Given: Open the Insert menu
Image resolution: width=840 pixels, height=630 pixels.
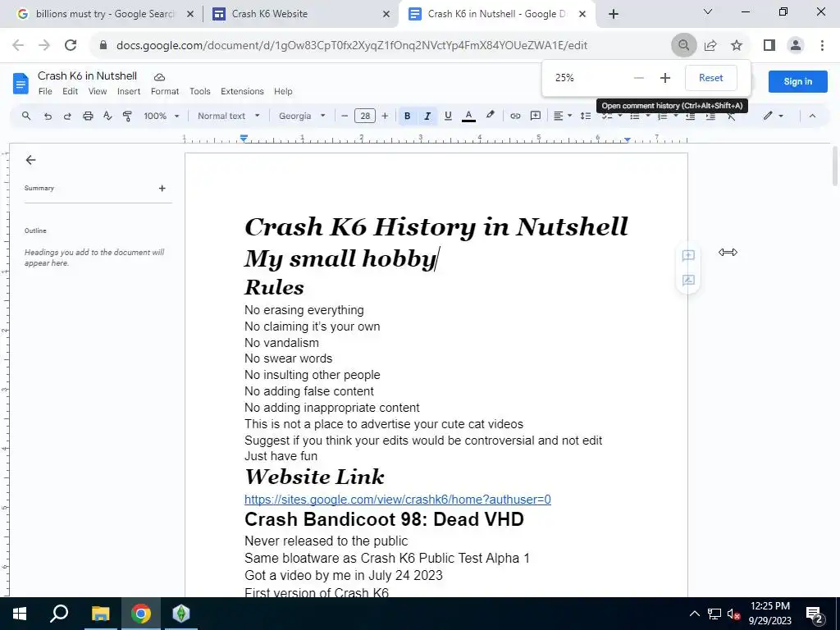Looking at the screenshot, I should click(129, 91).
